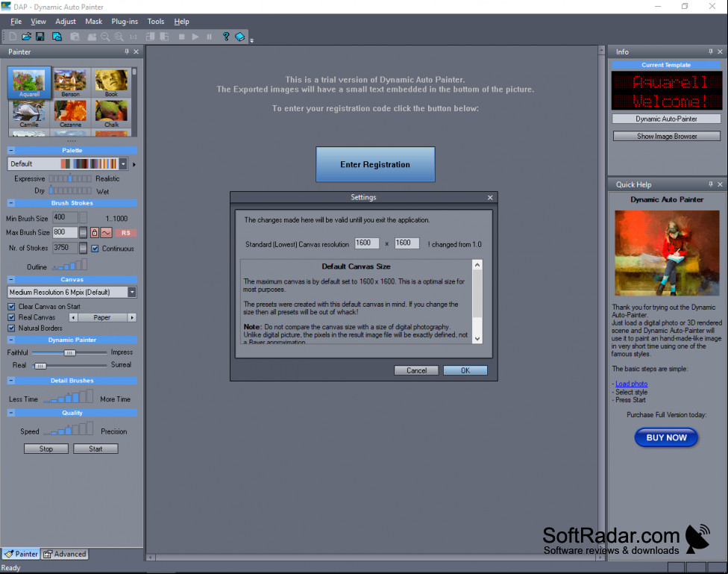728x574 pixels.
Task: Pin the Quick Help panel
Action: 711,184
